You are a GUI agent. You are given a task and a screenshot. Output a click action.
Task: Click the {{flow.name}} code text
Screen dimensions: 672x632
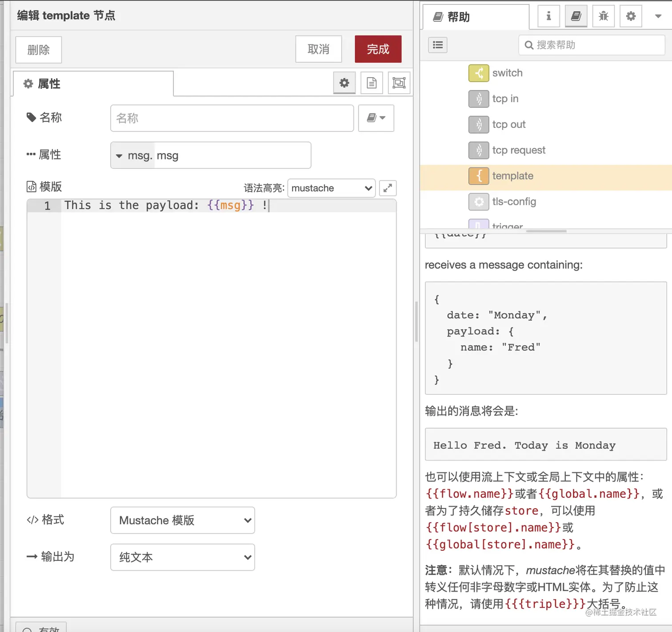click(x=470, y=494)
